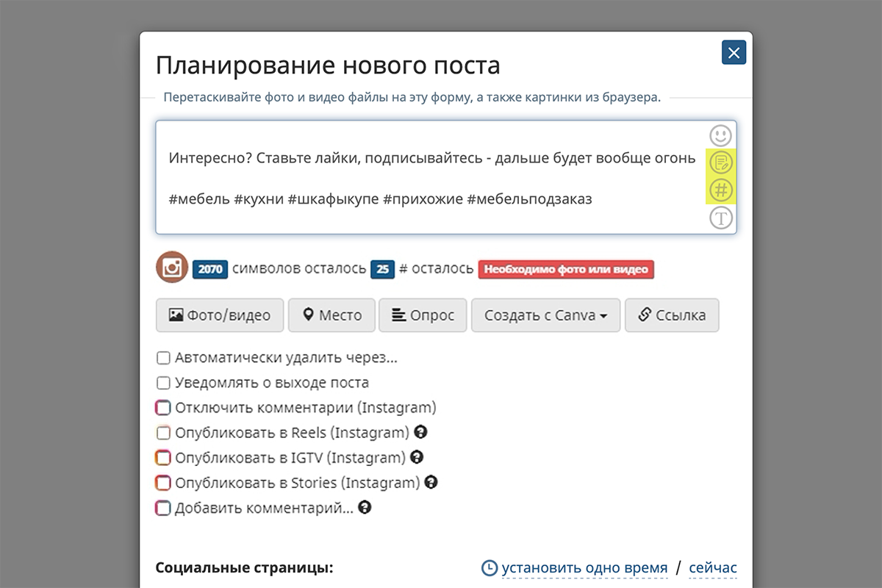
Task: Open the emoji smiley picker
Action: (x=721, y=135)
